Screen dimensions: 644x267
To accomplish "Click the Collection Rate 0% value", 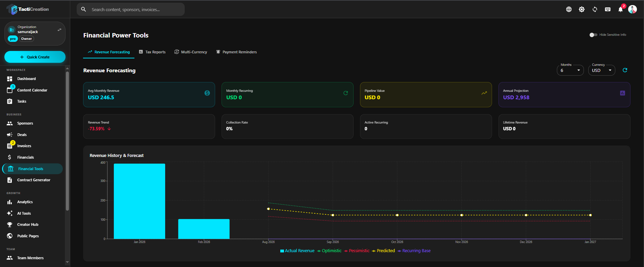I will coord(229,129).
